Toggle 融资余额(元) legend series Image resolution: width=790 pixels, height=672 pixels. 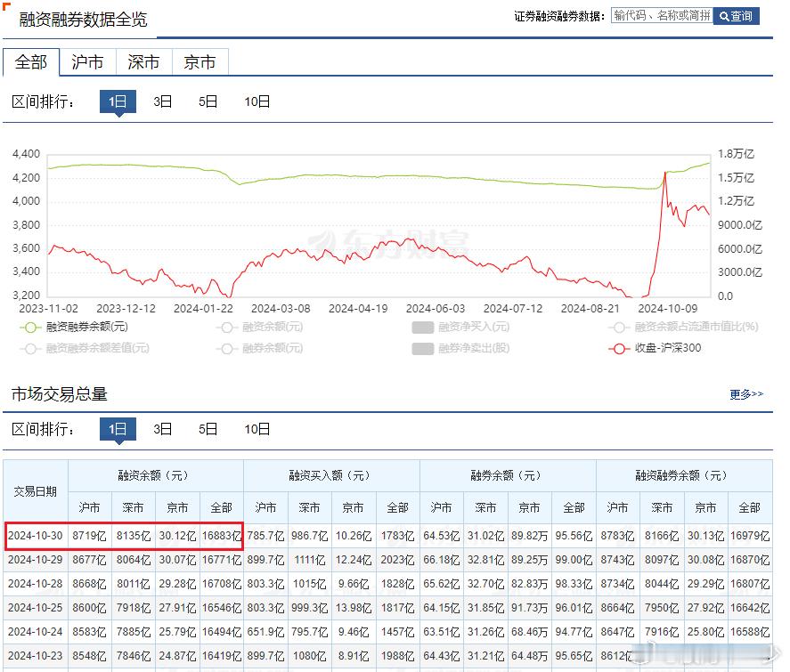click(260, 328)
